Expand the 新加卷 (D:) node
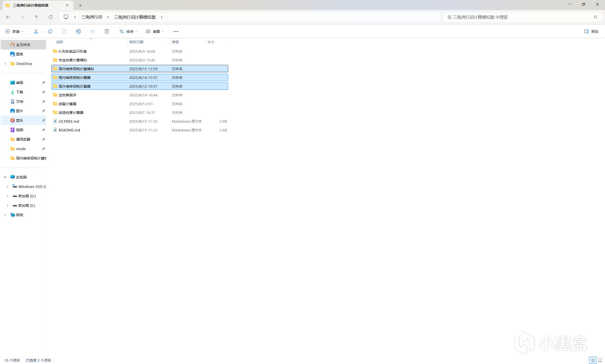Viewport: 605px width, 364px height. click(x=8, y=196)
